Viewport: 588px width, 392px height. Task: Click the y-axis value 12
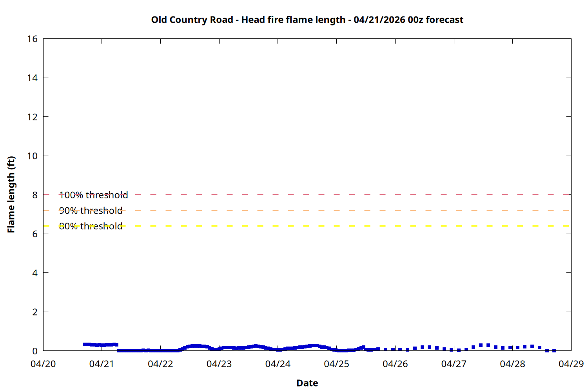(x=33, y=117)
